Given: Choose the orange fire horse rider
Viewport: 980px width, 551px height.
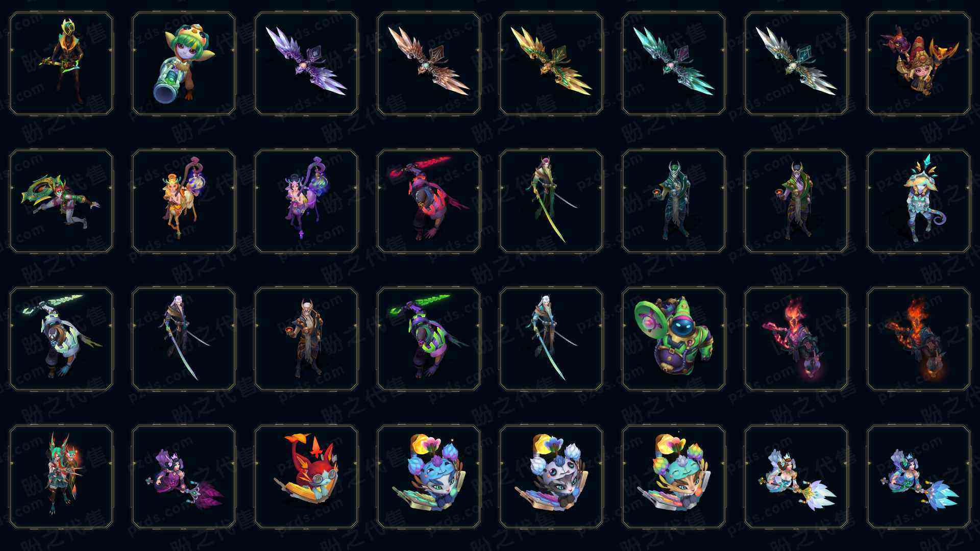Looking at the screenshot, I should [919, 339].
